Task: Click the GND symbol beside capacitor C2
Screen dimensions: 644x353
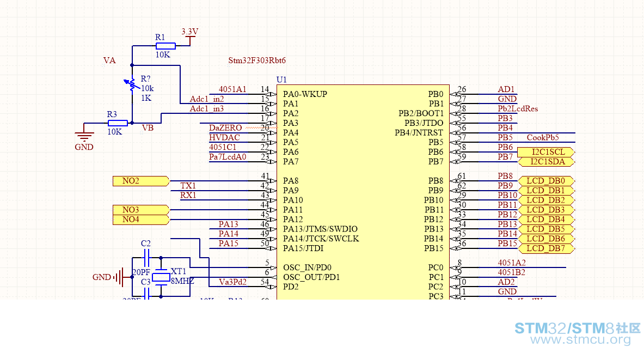Action: 119,277
